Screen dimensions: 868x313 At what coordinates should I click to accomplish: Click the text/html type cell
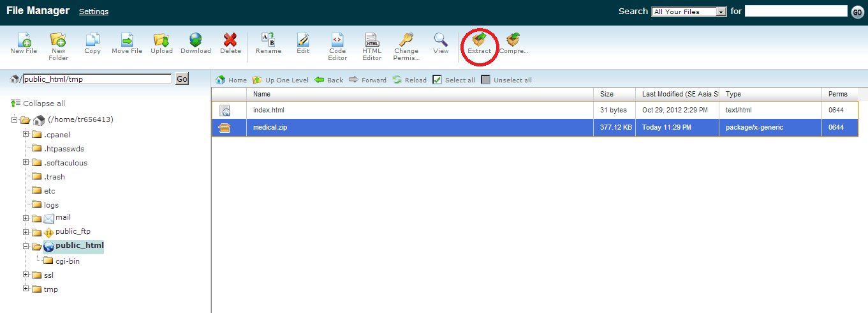tap(739, 111)
